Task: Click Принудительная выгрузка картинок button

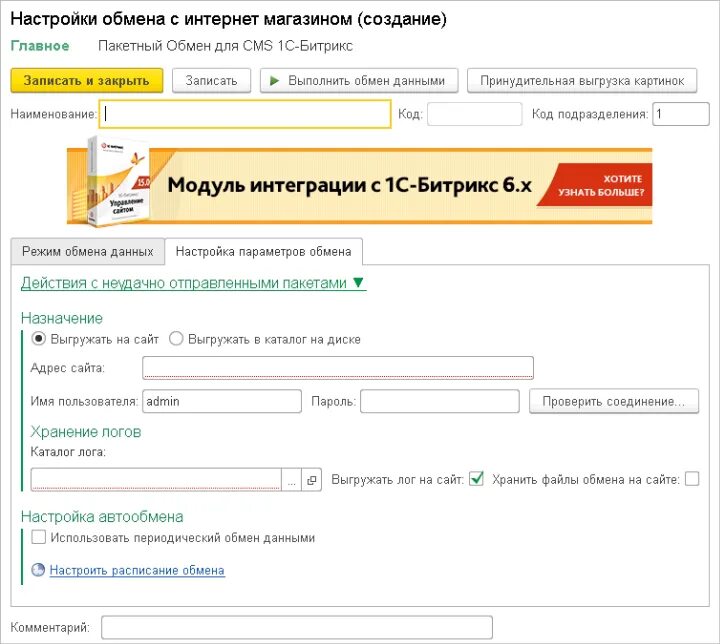Action: point(582,81)
